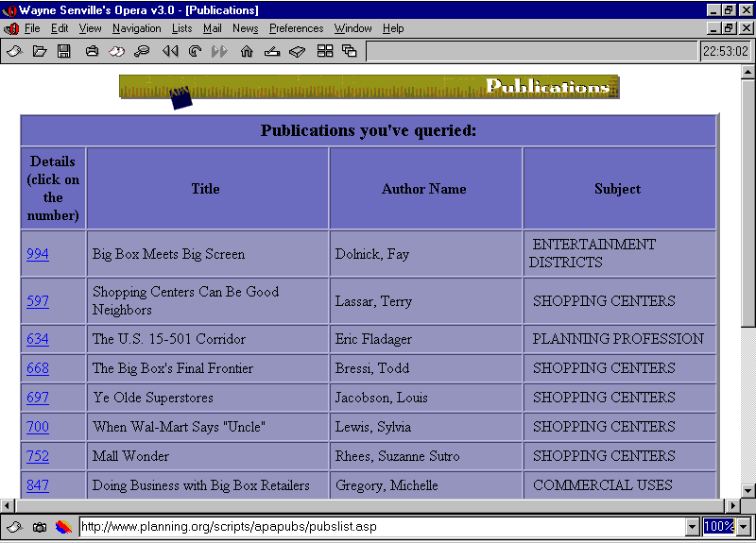
Task: Open publication detail link 697
Action: coord(38,398)
